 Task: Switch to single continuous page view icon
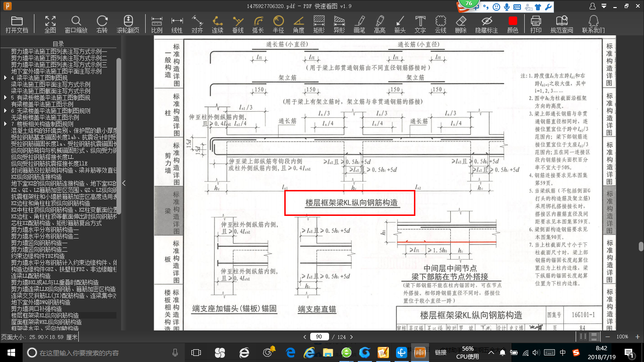coord(594,337)
